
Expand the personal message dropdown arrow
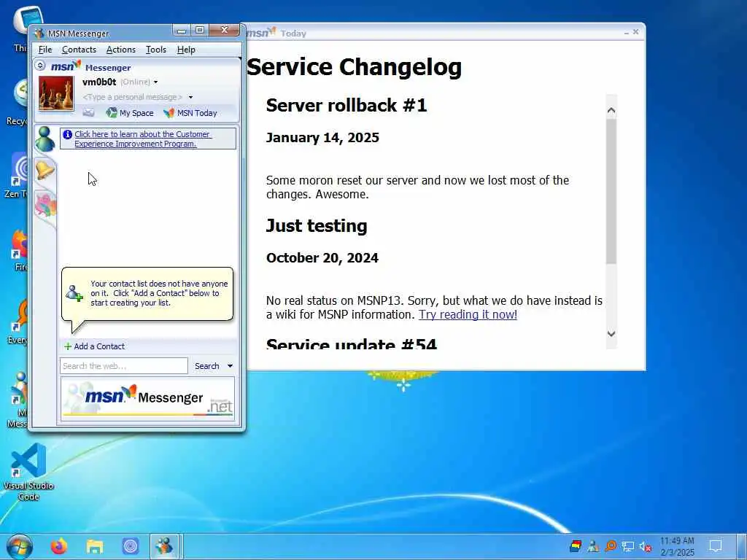pyautogui.click(x=190, y=97)
